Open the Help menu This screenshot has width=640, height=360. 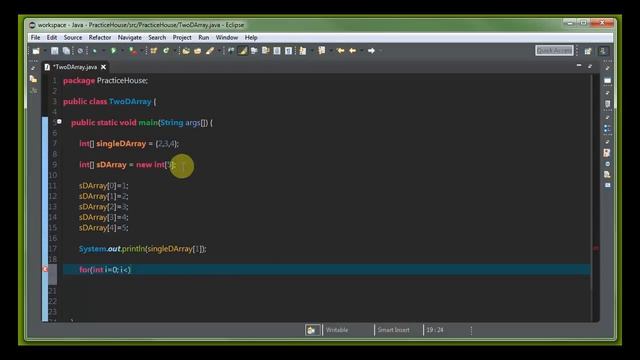coord(251,38)
